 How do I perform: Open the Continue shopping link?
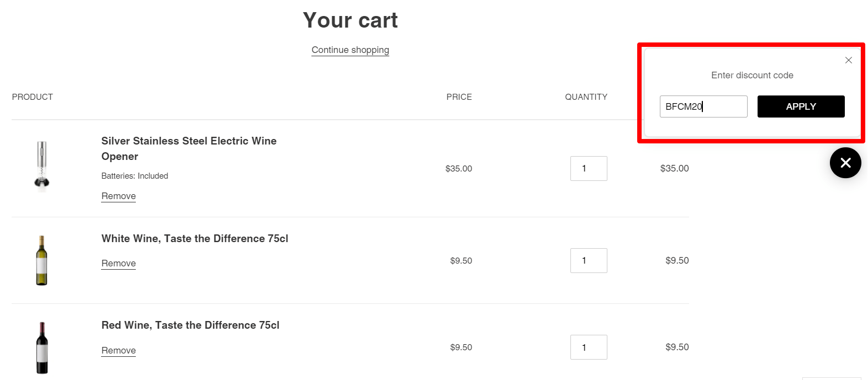[350, 50]
